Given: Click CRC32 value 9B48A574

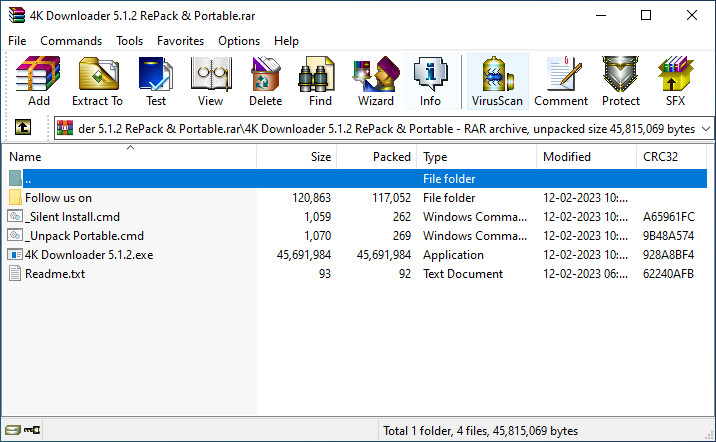Looking at the screenshot, I should 669,236.
